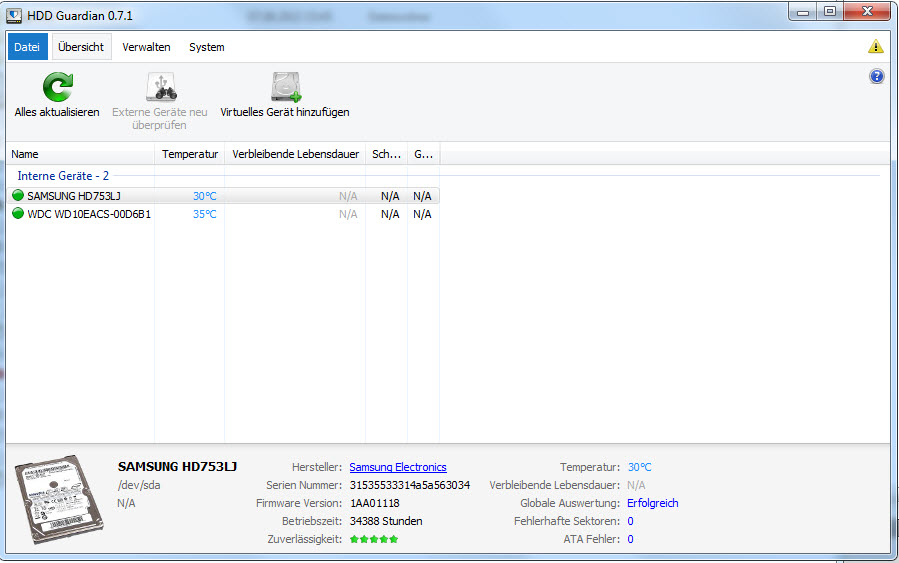Open the System tab
The image size is (899, 563).
coord(206,47)
